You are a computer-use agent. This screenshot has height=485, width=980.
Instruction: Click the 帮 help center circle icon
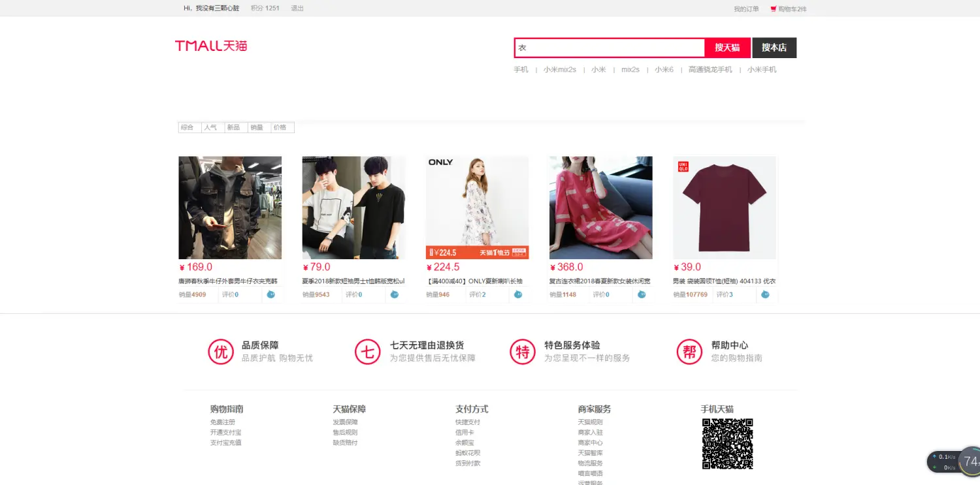coord(689,352)
